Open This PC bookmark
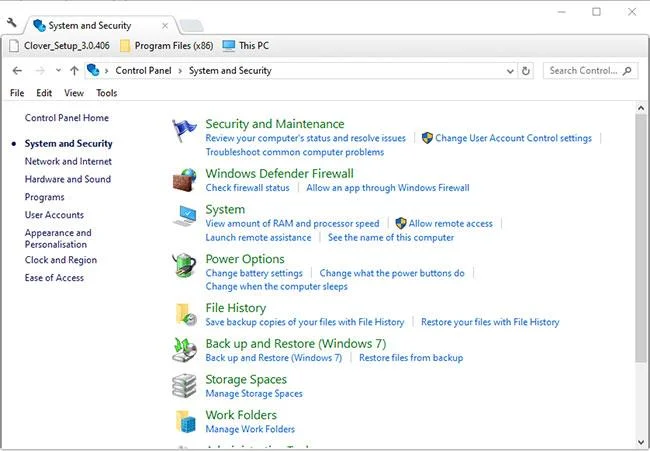Viewport: 650px width, 451px height. point(246,46)
